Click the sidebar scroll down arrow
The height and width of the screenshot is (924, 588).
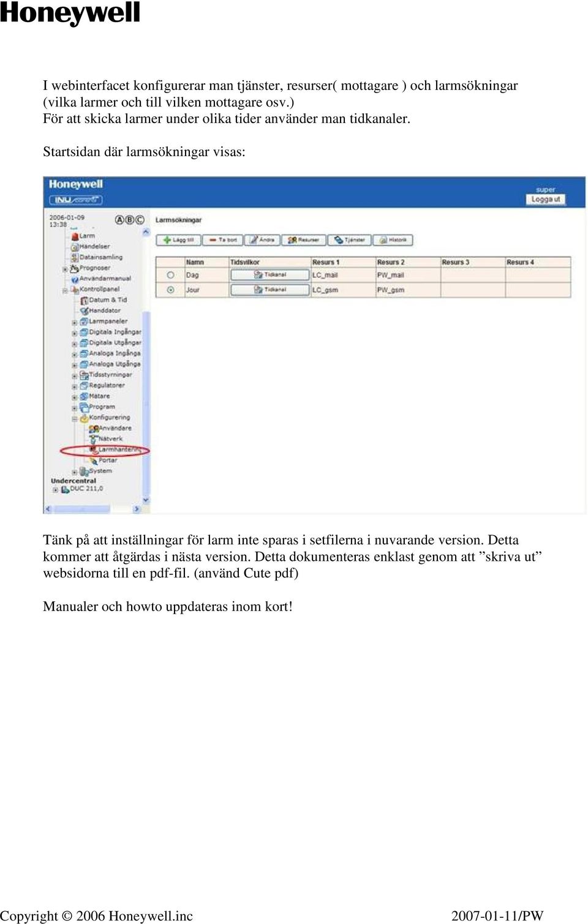[146, 500]
